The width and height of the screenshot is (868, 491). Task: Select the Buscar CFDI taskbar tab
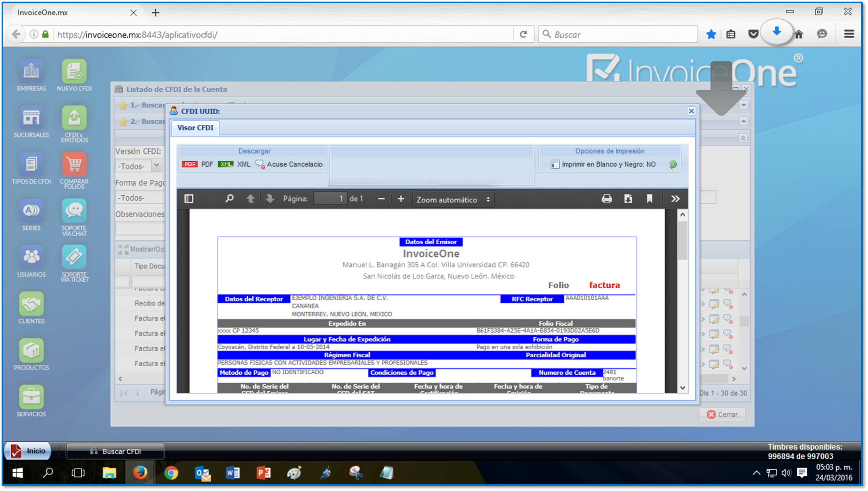coord(115,451)
